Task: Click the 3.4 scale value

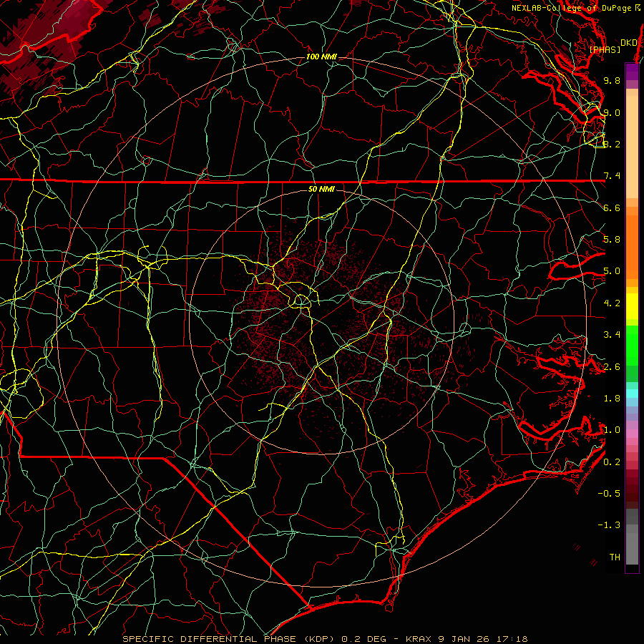Action: (612, 335)
